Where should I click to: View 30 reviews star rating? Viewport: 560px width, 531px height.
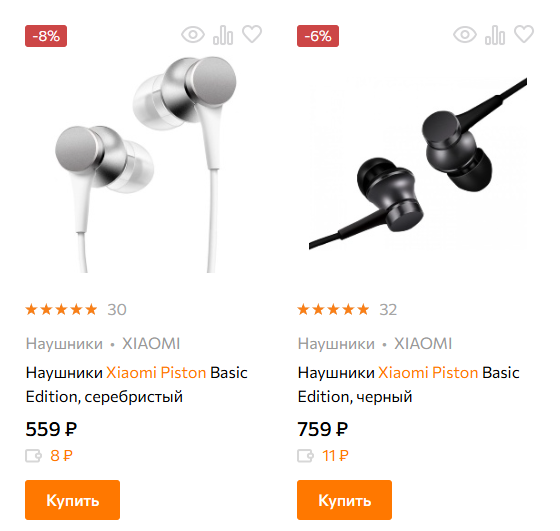click(76, 310)
